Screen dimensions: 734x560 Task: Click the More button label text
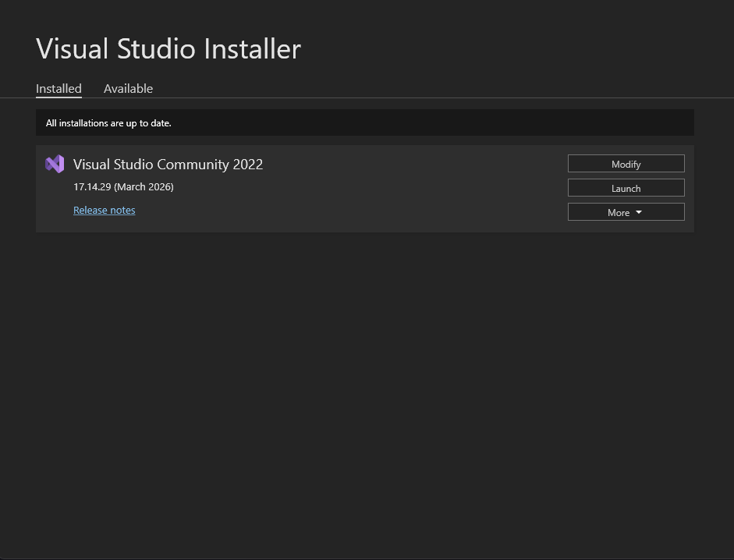point(618,212)
